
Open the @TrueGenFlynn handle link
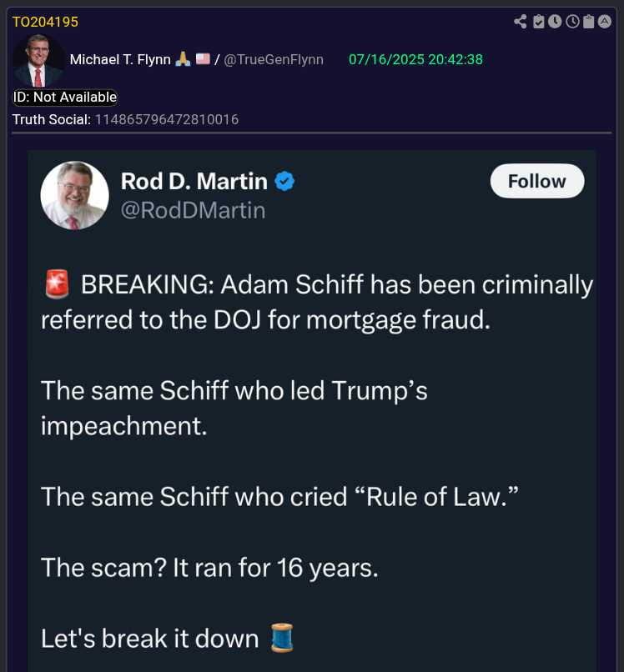pos(274,59)
